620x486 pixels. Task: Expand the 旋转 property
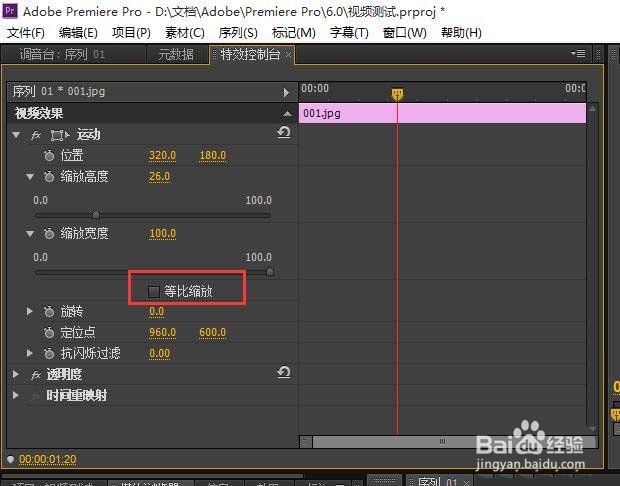[x=30, y=312]
